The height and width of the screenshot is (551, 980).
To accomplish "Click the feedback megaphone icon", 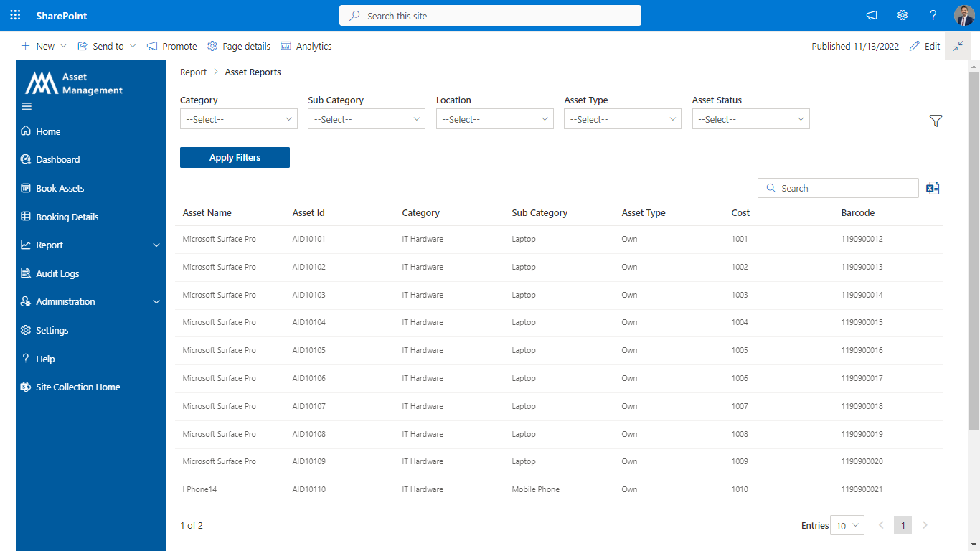I will tap(871, 15).
